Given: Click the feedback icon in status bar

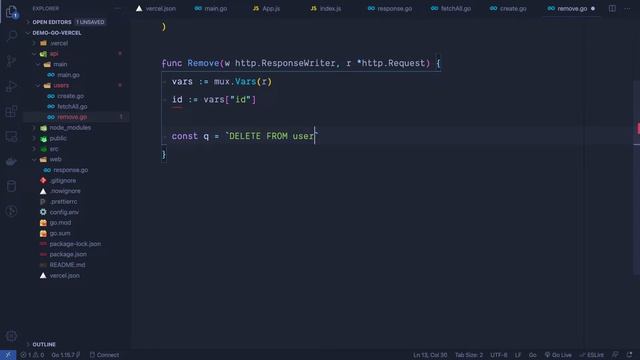Looking at the screenshot, I should tap(615, 355).
